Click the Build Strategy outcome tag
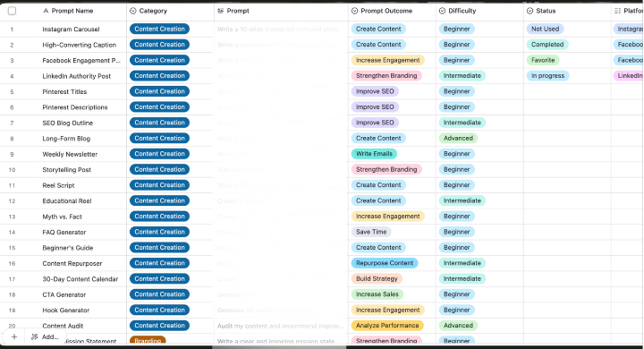The height and width of the screenshot is (349, 644). click(377, 278)
